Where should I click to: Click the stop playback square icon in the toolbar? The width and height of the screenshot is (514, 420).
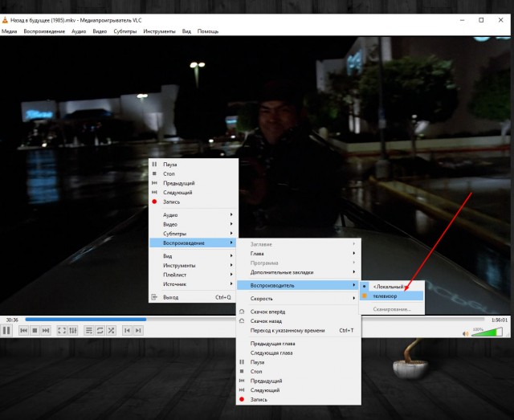point(35,331)
